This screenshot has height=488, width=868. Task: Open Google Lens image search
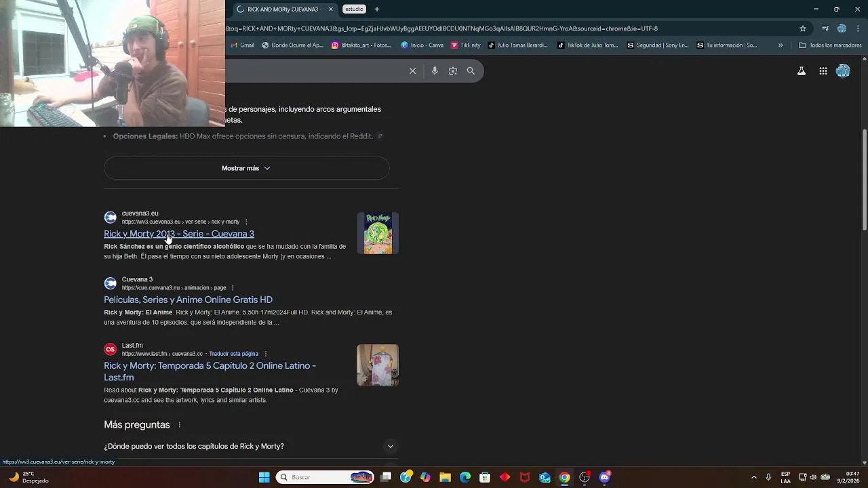coord(453,70)
